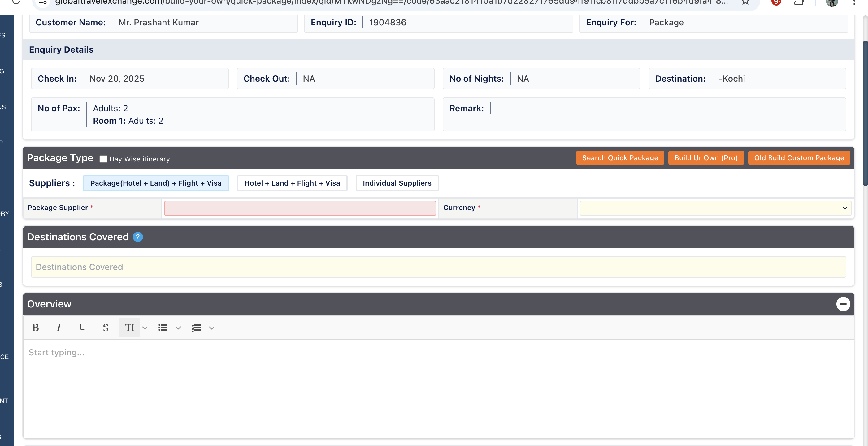This screenshot has height=446, width=868.
Task: Expand text size options arrow
Action: (x=145, y=328)
